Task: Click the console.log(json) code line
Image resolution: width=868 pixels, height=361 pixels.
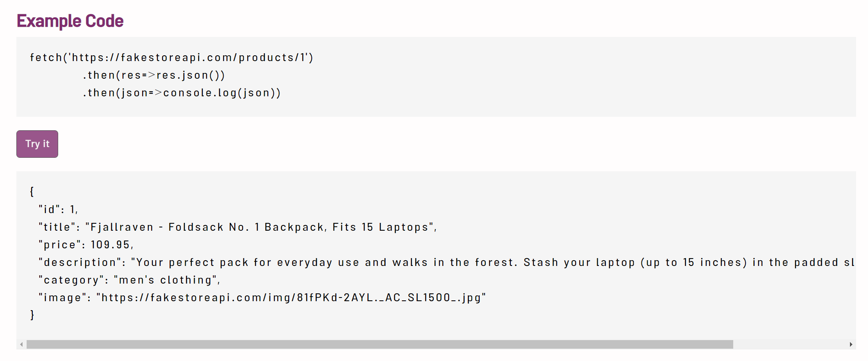Action: [x=181, y=93]
